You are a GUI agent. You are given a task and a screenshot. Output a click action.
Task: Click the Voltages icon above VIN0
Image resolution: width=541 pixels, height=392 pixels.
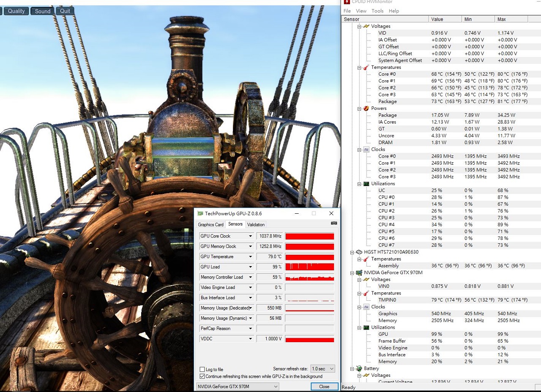point(366,280)
